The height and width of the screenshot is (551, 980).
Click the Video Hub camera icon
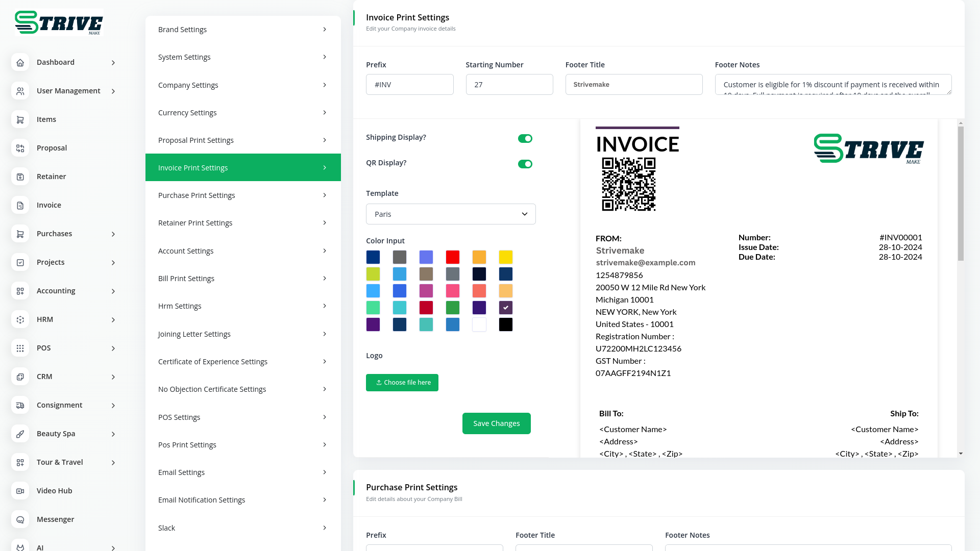pos(20,491)
